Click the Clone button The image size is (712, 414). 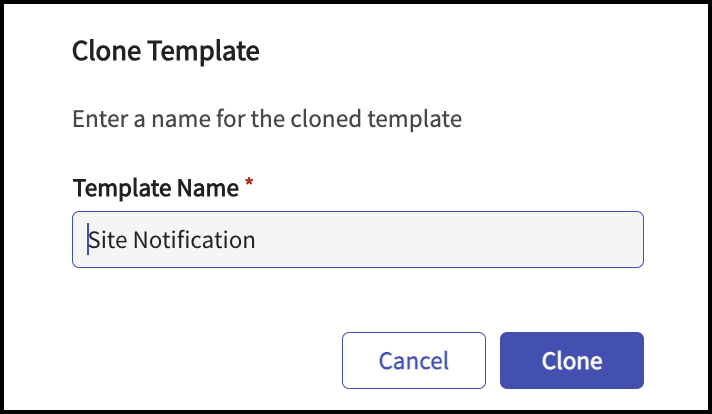[x=571, y=360]
